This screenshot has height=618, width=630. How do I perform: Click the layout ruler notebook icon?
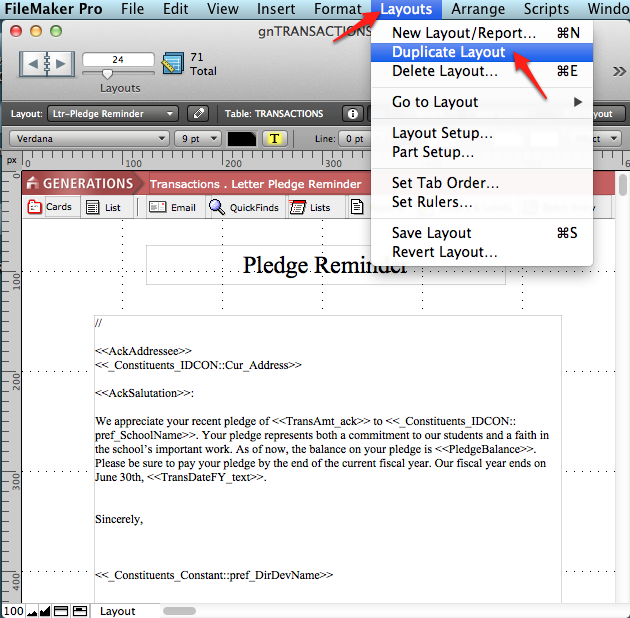[172, 64]
